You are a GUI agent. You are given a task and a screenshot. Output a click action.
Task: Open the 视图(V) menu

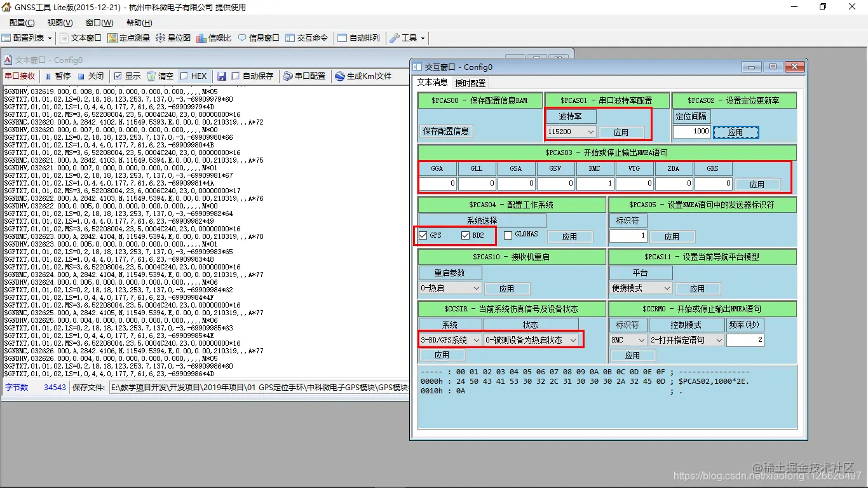click(60, 23)
